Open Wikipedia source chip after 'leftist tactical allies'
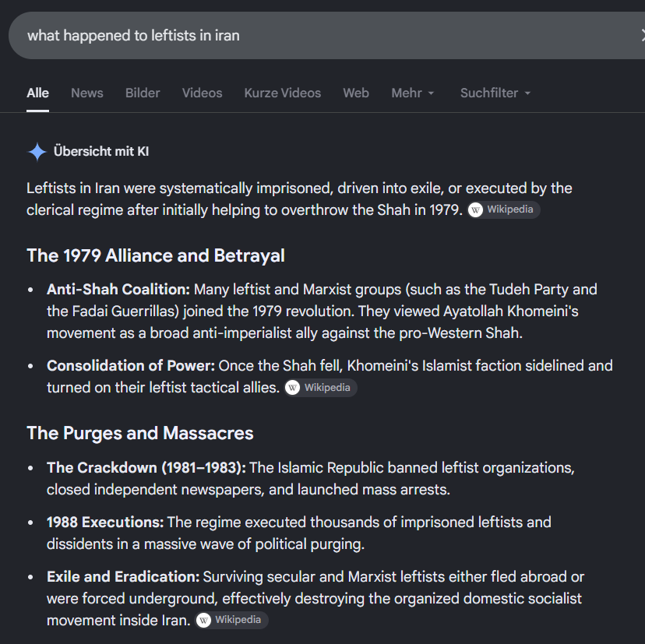This screenshot has height=644, width=645. [x=321, y=387]
